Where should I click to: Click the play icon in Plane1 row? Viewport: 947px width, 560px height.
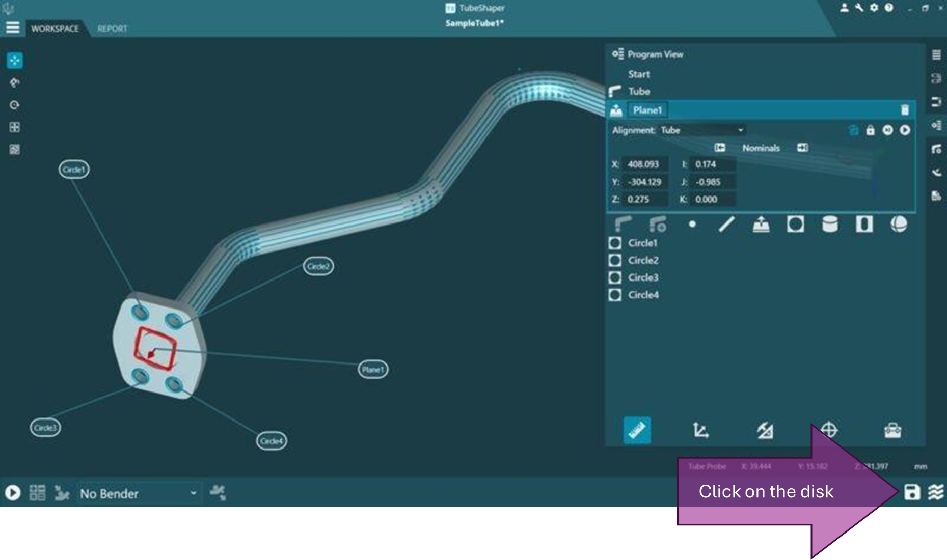[x=905, y=130]
